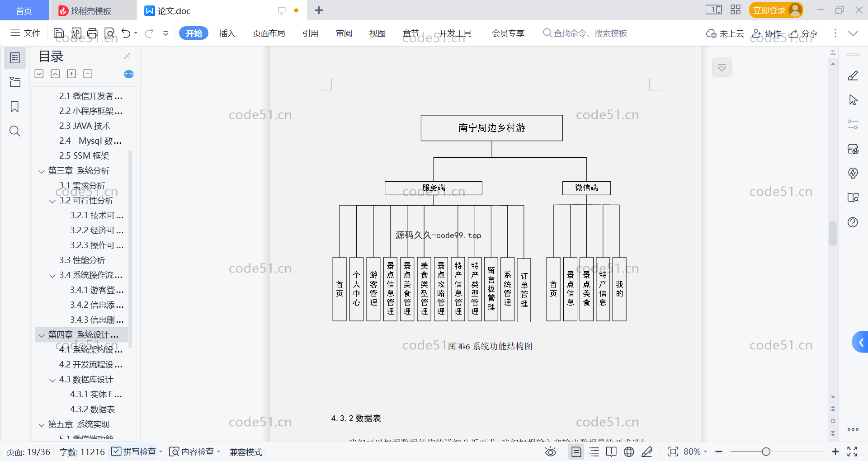Open property settings sliders icon in right sidebar
The height and width of the screenshot is (461, 868).
tap(853, 124)
